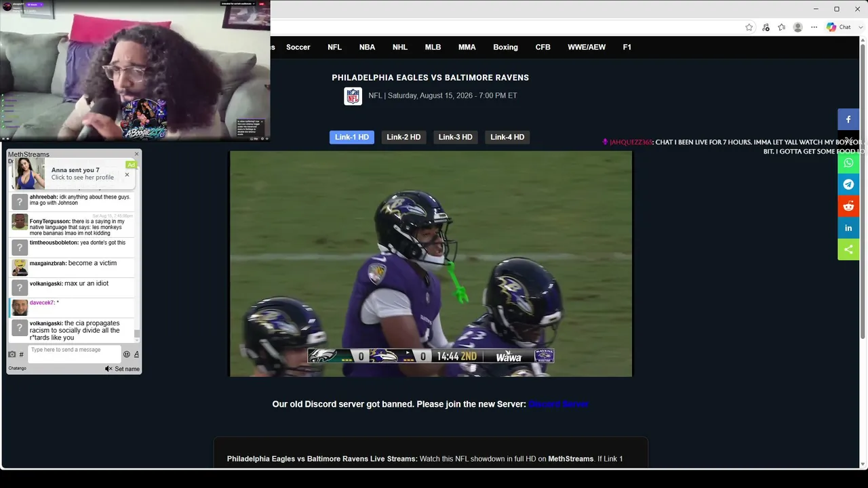
Task: Add this page to browser favorites
Action: pos(749,27)
